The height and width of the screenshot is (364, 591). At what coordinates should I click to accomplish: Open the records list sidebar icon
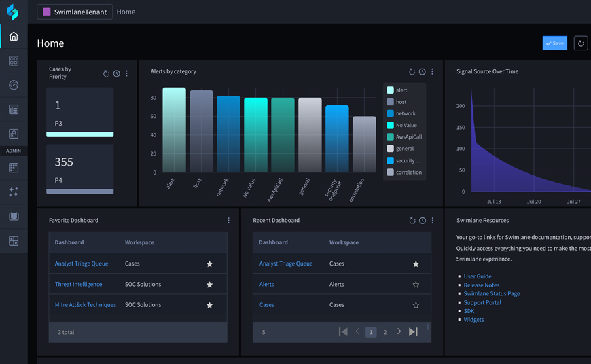14,109
